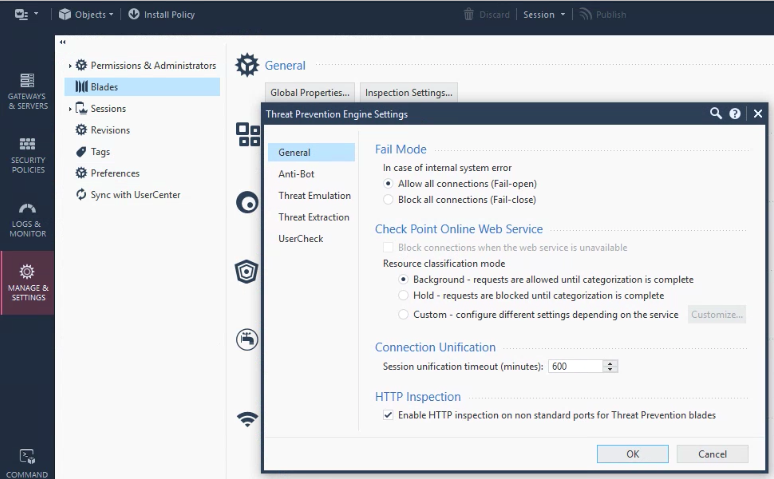Image resolution: width=774 pixels, height=479 pixels.
Task: Click Install Policy
Action: (x=161, y=14)
